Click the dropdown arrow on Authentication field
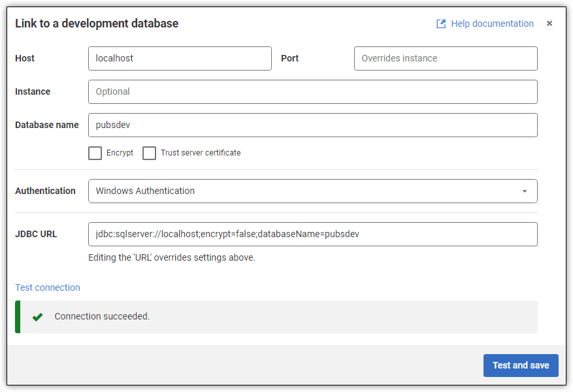The width and height of the screenshot is (573, 392). [524, 191]
